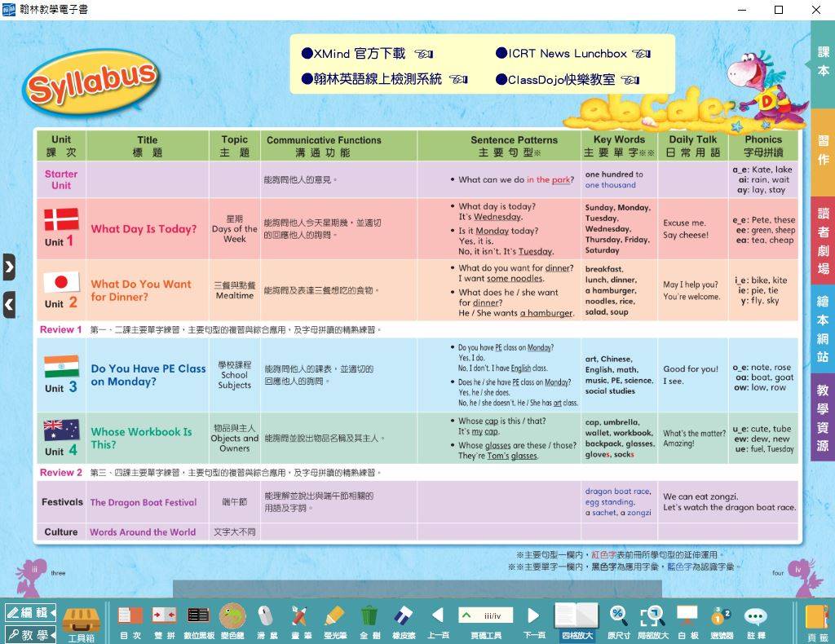
Task: Click the Japan flag for Unit 2
Action: 61,282
